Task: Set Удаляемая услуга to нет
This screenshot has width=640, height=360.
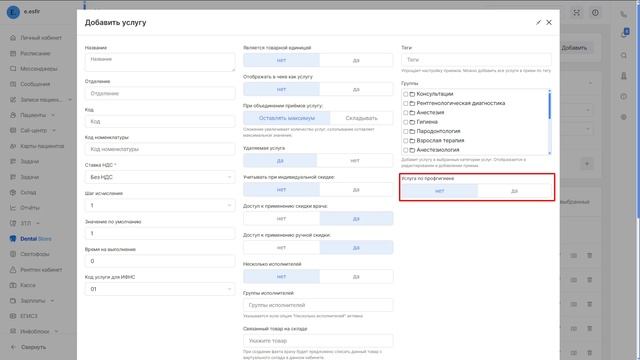Action: [355, 161]
